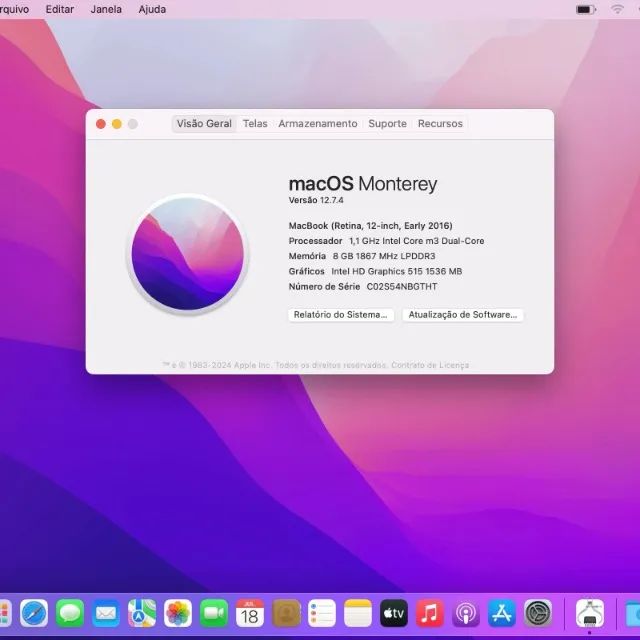Launch the Messages app in the Dock
Image resolution: width=640 pixels, height=640 pixels.
[70, 613]
